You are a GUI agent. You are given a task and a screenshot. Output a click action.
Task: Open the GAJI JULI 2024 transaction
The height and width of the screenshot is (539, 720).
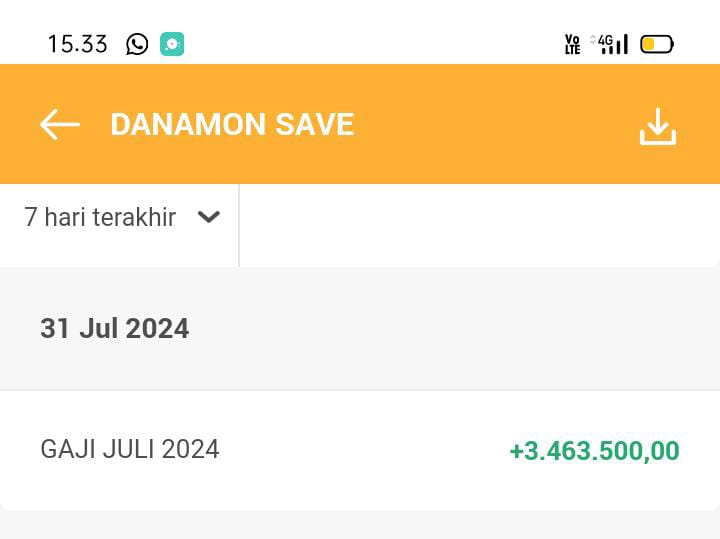point(360,450)
